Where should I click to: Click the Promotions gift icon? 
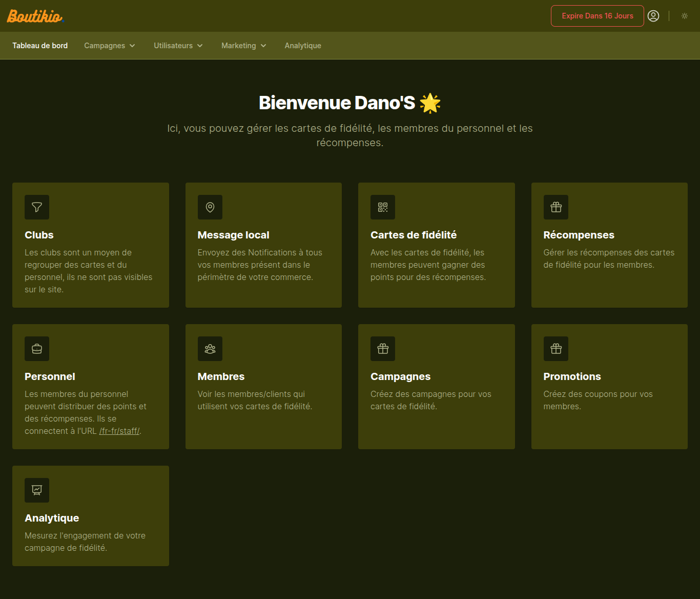tap(556, 349)
